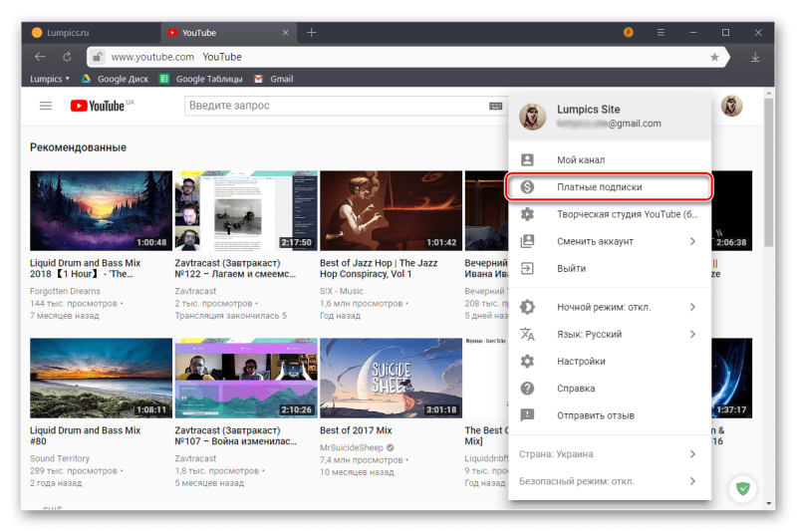Viewport: 797px width, 532px height.
Task: Select Отправить отзыв menu item
Action: (610, 415)
